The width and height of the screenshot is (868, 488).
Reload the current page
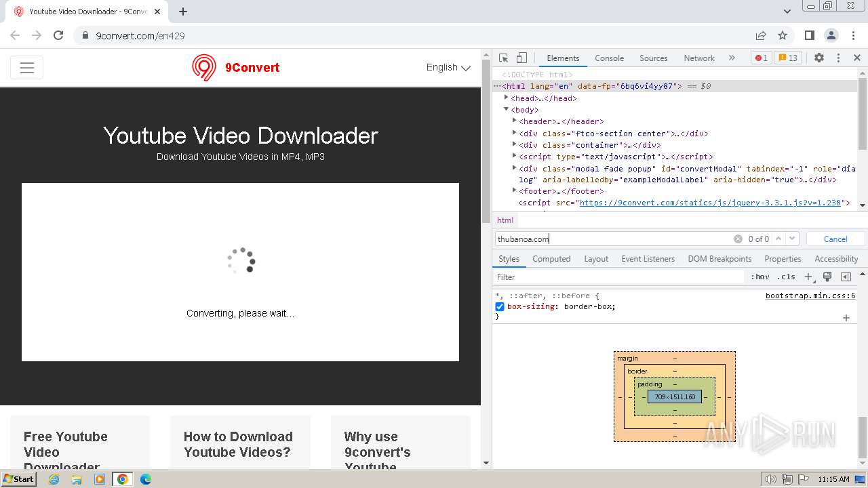(58, 35)
